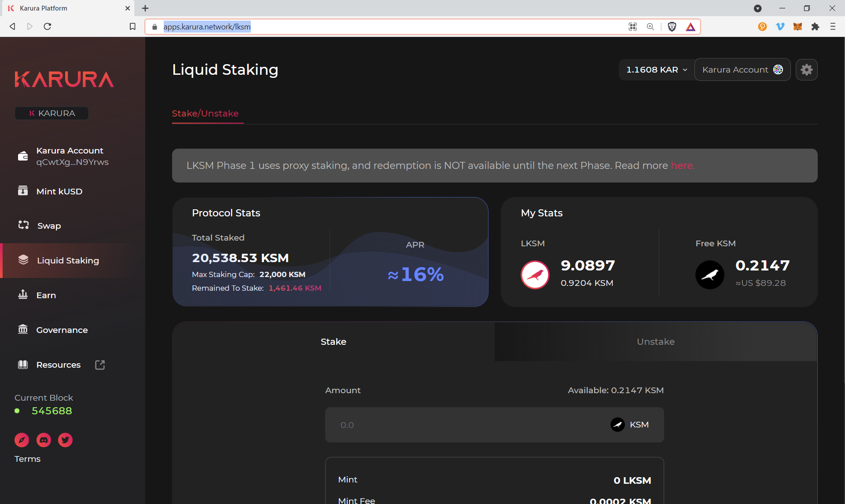The image size is (845, 504).
Task: Open Liquid Staking sidebar item
Action: pyautogui.click(x=68, y=260)
